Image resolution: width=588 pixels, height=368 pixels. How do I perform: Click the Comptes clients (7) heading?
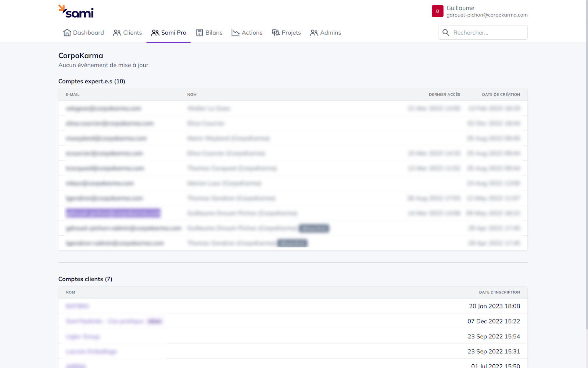pyautogui.click(x=85, y=279)
